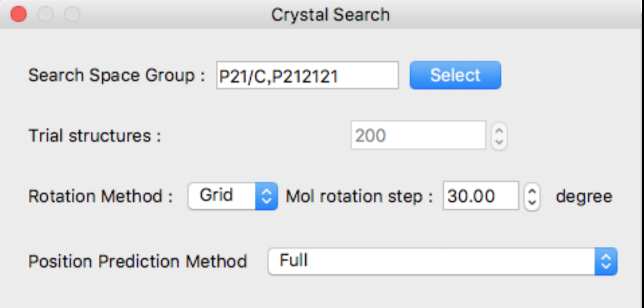The width and height of the screenshot is (644, 308).
Task: Click the greyed-out minimize window button
Action: pyautogui.click(x=46, y=14)
